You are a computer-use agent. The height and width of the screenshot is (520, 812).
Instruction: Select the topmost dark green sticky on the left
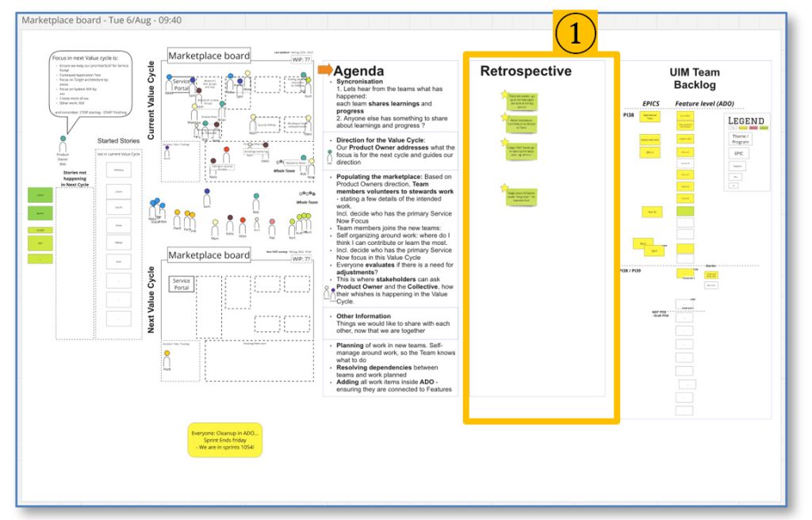[40, 195]
